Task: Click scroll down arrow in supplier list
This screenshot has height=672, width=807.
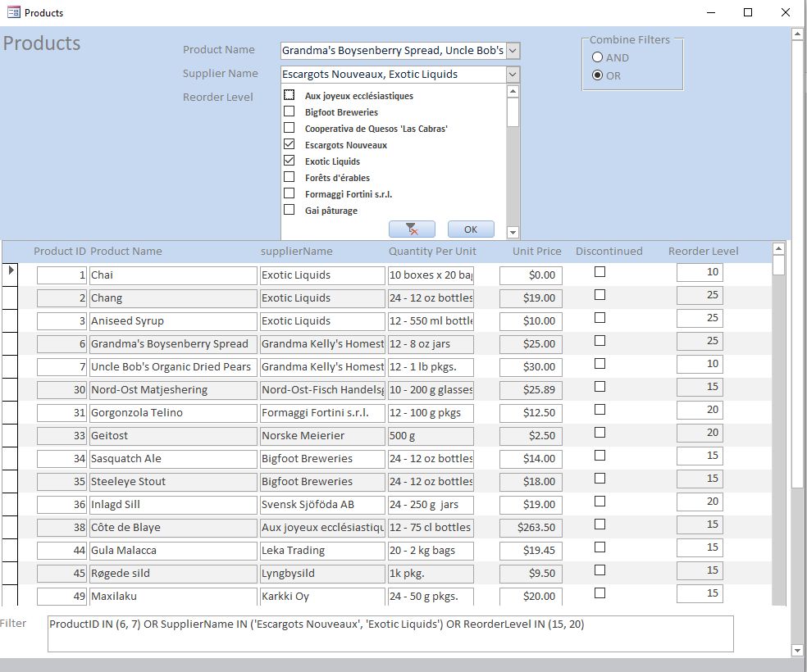Action: coord(513,233)
